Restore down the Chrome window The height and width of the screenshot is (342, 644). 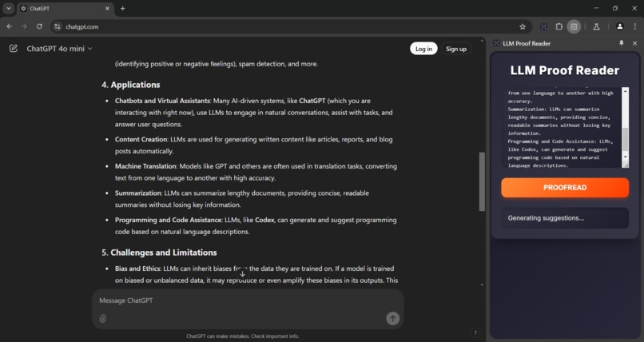[615, 8]
